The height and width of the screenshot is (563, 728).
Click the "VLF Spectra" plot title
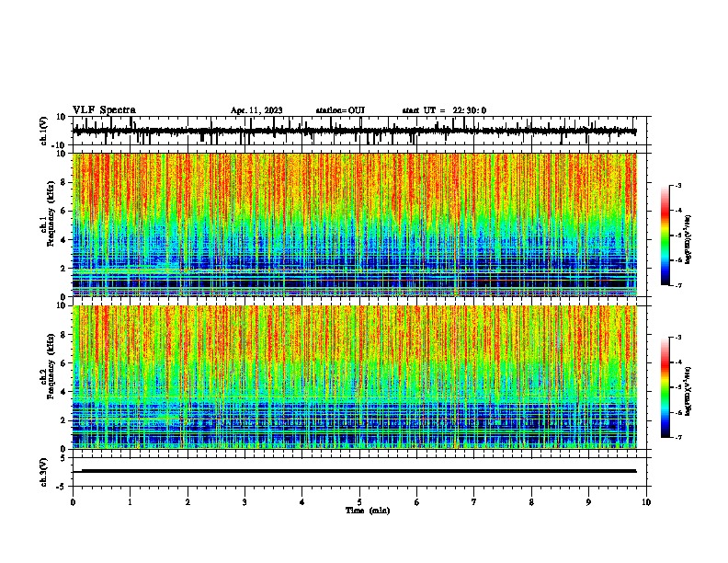click(x=104, y=110)
